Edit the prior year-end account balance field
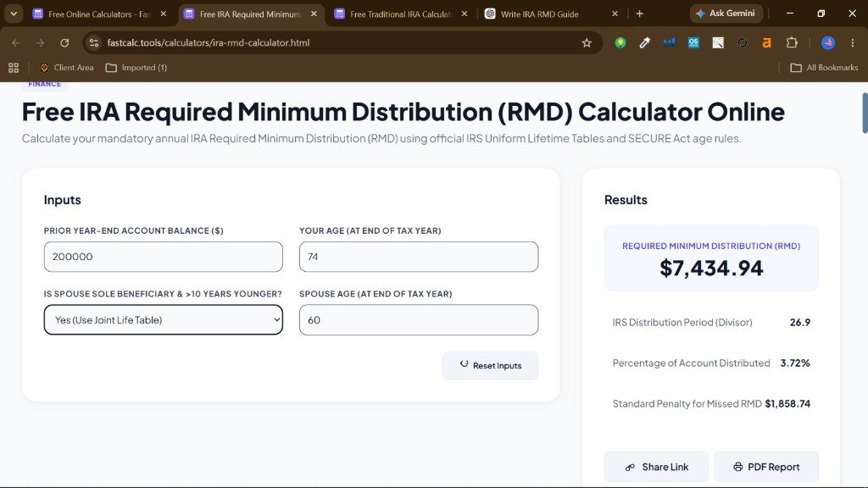The image size is (868, 488). [x=164, y=257]
